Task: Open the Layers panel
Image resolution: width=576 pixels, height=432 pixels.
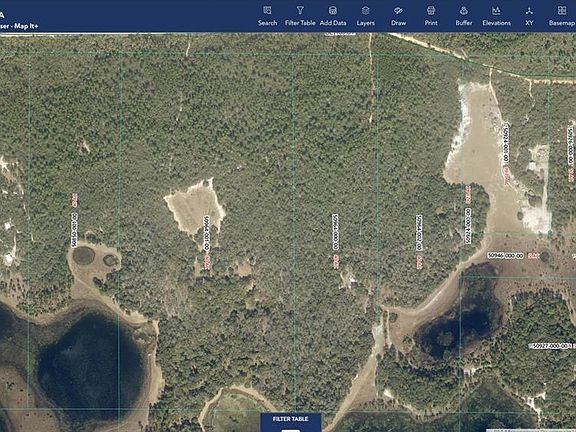Action: [x=365, y=16]
